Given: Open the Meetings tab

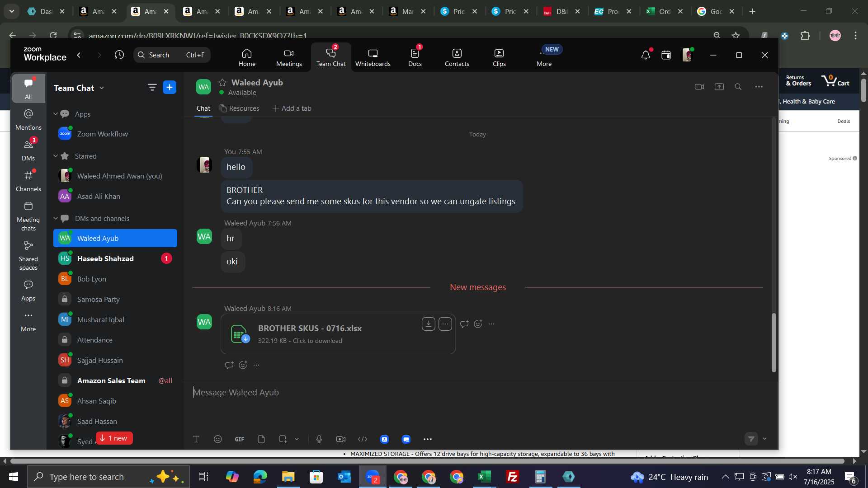Looking at the screenshot, I should point(289,57).
